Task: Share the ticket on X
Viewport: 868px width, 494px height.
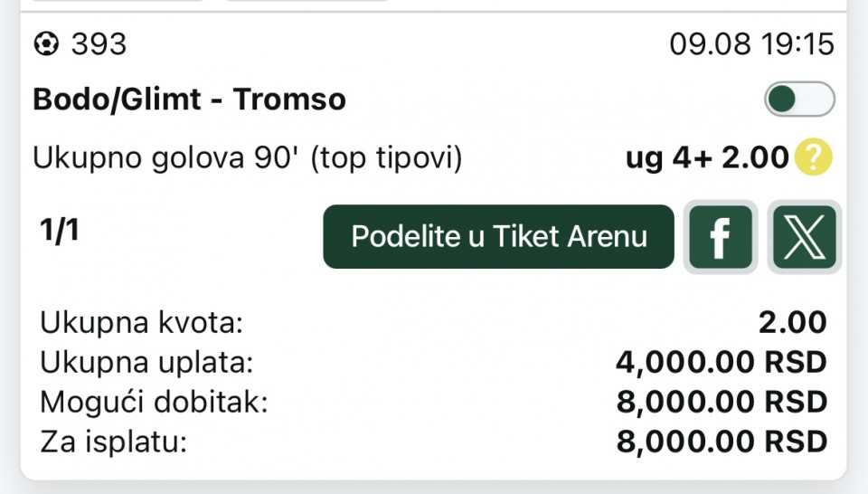Action: (805, 237)
